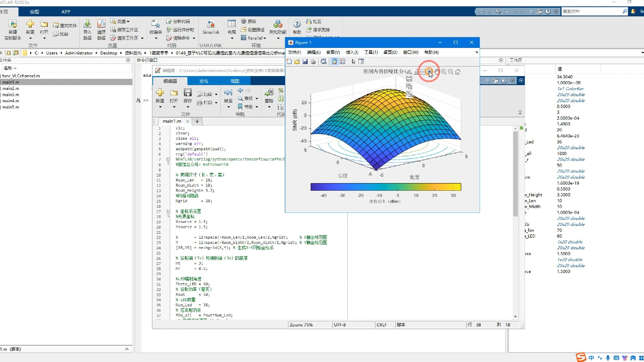The height and width of the screenshot is (362, 644).
Task: Toggle the insert legend button
Action: tap(342, 62)
